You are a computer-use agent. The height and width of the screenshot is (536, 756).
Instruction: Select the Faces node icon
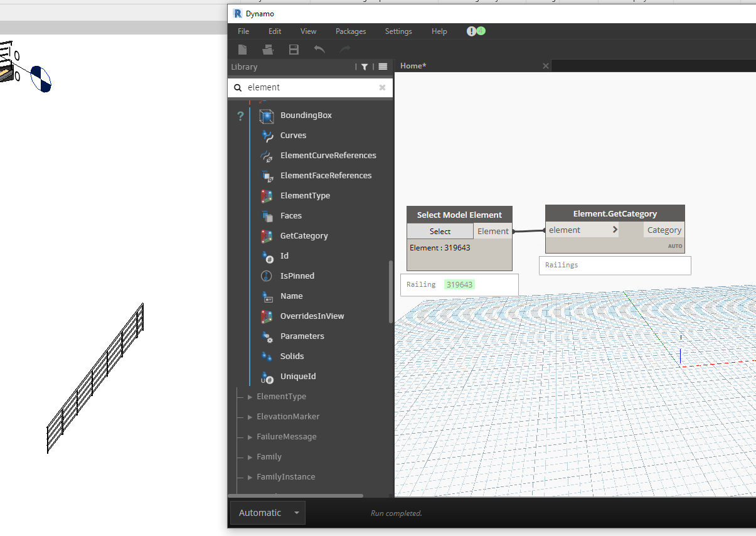(x=267, y=216)
